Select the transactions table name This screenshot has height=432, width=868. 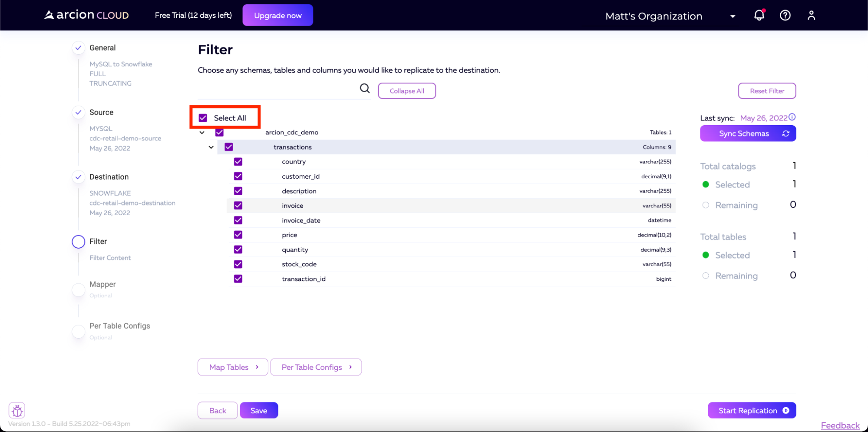[293, 147]
